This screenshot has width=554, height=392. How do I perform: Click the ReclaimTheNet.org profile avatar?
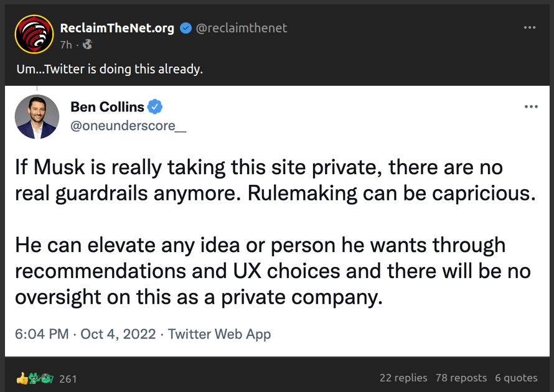(34, 34)
